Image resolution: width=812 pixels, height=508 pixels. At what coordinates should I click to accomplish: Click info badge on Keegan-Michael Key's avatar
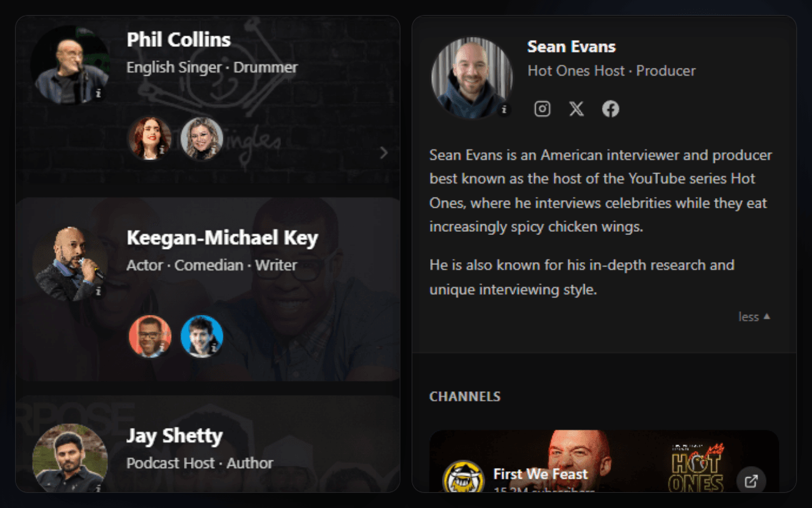pos(98,291)
